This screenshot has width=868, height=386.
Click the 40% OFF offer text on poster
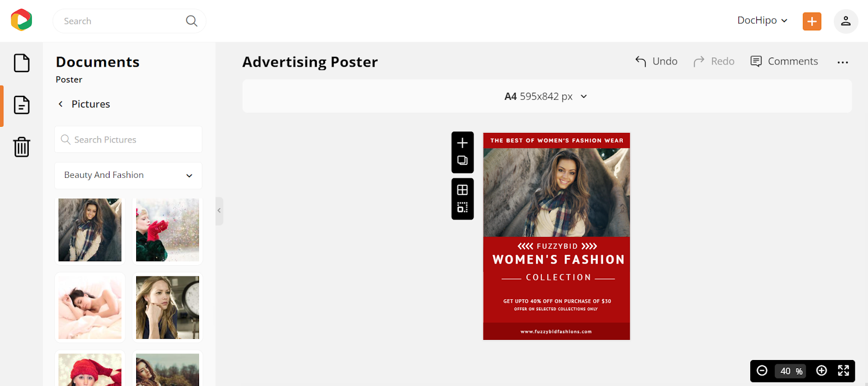(x=557, y=301)
